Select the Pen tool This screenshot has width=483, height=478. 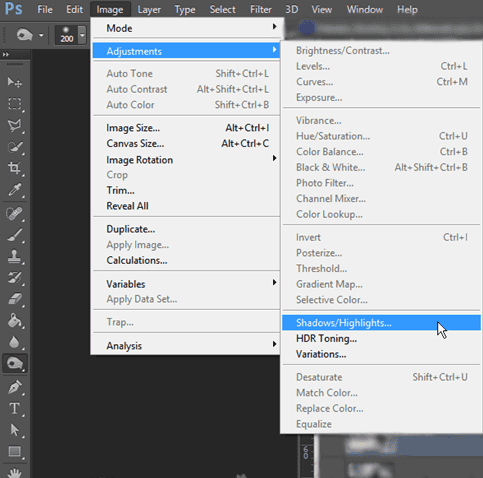[x=14, y=387]
